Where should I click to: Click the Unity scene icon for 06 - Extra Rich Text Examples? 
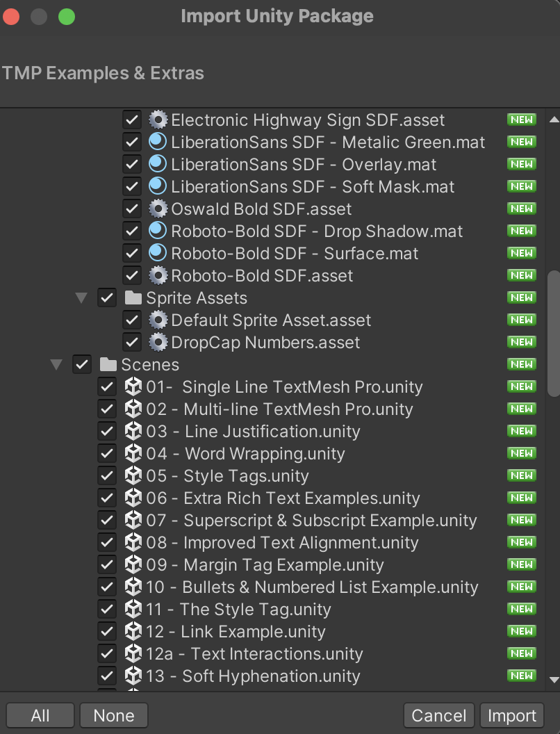point(133,498)
